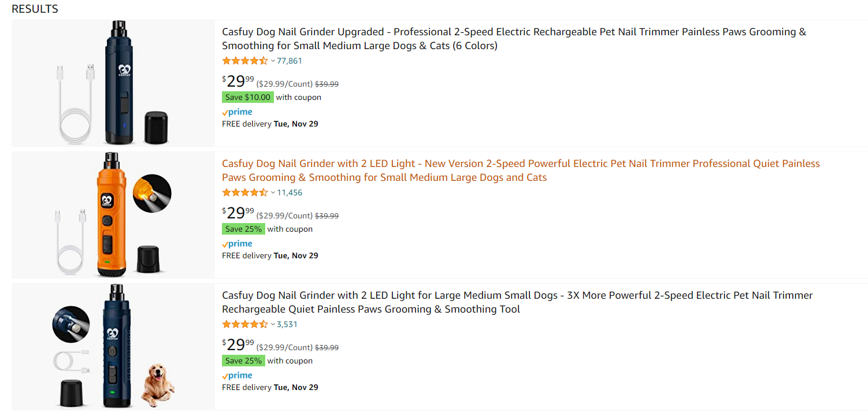The width and height of the screenshot is (868, 412).
Task: Open the golden retriever grinder product image
Action: click(113, 346)
